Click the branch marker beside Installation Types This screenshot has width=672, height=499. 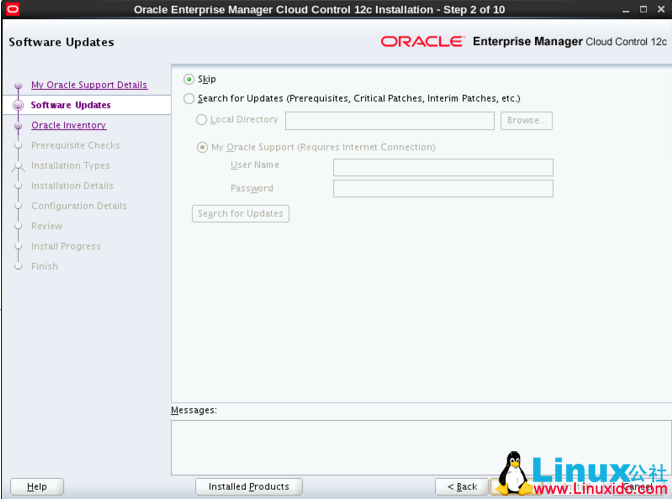tap(18, 166)
